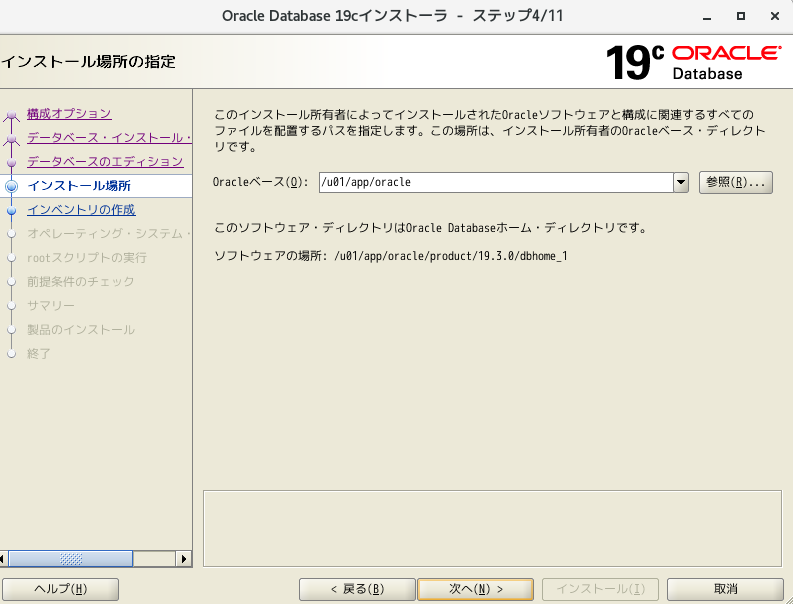Click the empty message area panel

click(493, 529)
